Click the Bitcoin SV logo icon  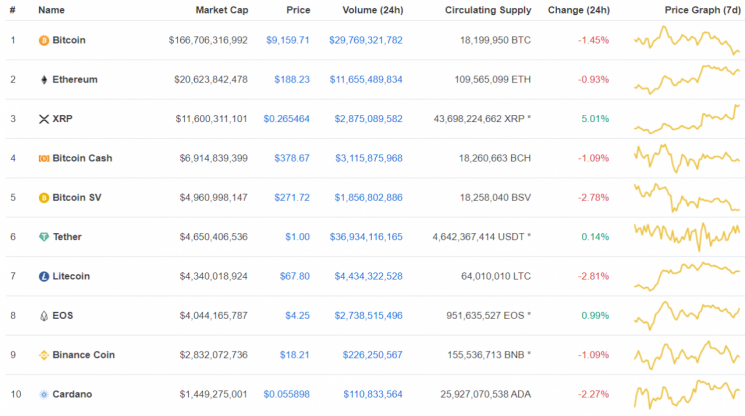pyautogui.click(x=44, y=198)
